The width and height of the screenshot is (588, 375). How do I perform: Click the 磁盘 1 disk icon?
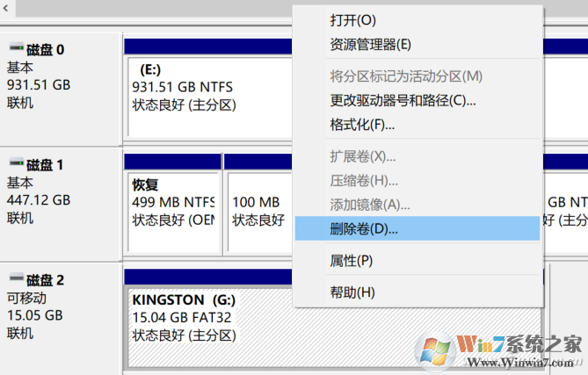[x=16, y=164]
